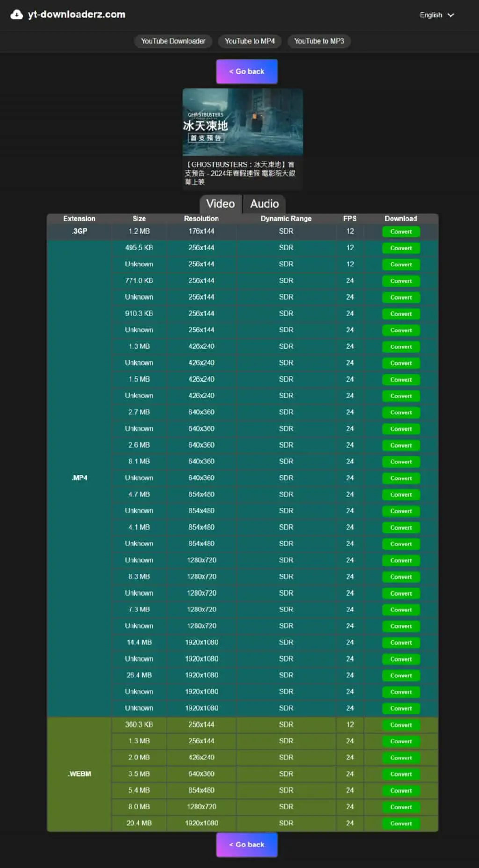Select the Video tab

(220, 204)
